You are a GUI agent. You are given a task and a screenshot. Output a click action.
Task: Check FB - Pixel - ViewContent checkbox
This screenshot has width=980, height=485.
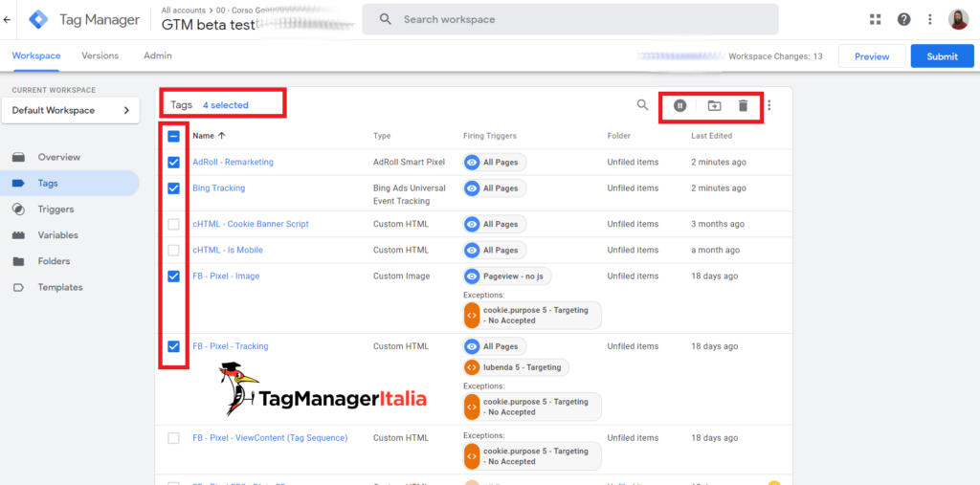174,438
